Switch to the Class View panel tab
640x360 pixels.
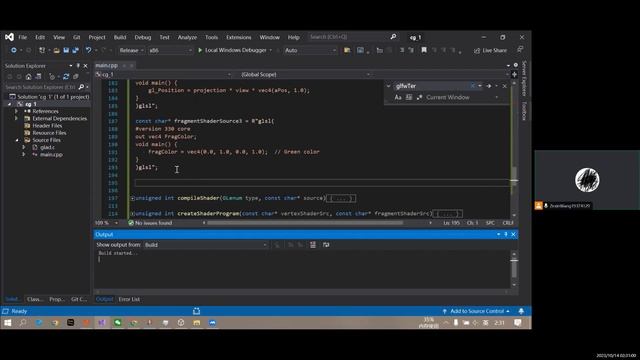click(x=35, y=299)
